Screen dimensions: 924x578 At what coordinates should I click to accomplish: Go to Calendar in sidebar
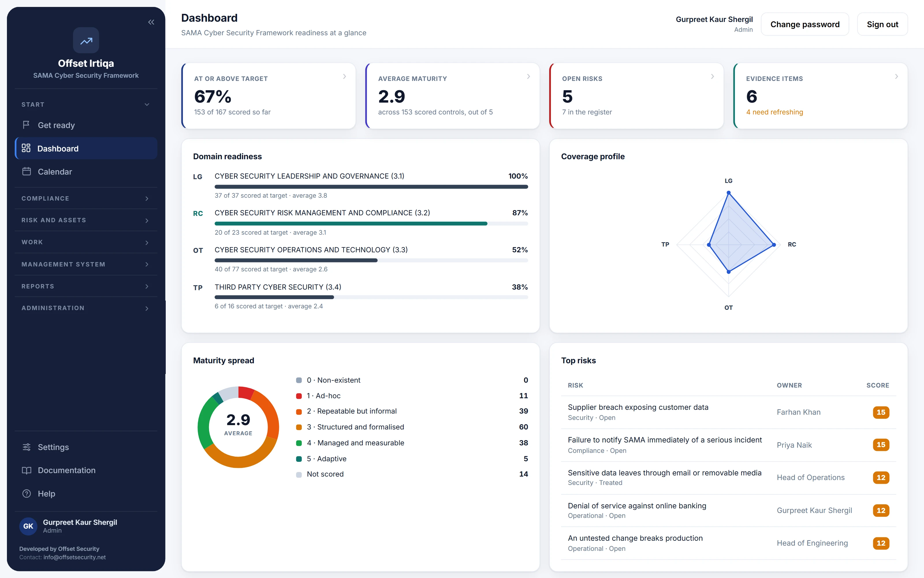coord(86,172)
